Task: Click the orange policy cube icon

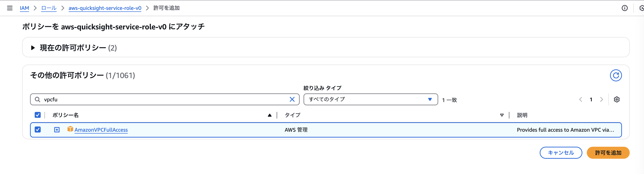Action: tap(70, 129)
